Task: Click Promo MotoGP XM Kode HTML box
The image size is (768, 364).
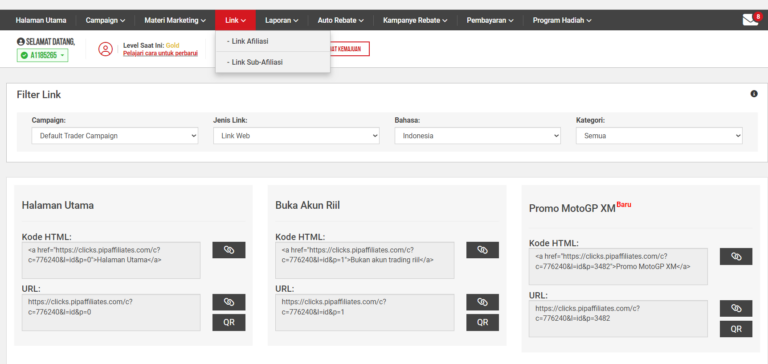Action: tap(618, 267)
